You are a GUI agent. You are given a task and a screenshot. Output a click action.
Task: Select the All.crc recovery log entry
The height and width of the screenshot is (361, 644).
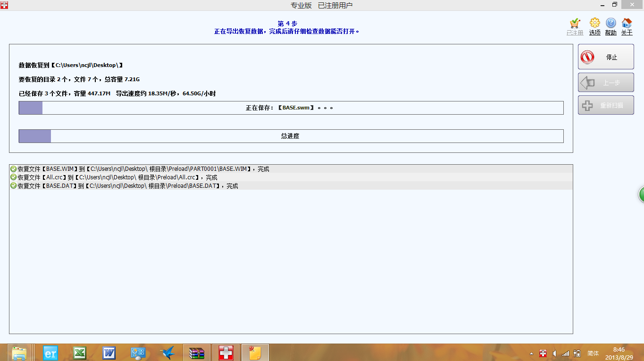pyautogui.click(x=117, y=177)
